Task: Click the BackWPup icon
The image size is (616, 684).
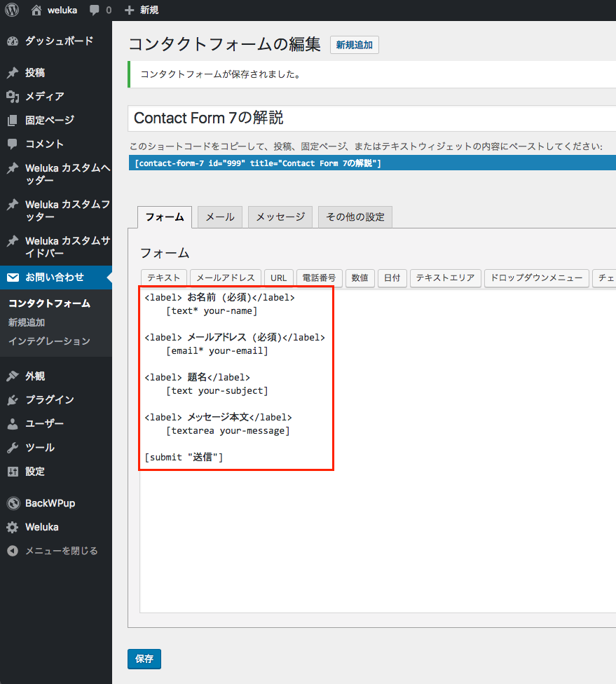Action: (x=13, y=503)
